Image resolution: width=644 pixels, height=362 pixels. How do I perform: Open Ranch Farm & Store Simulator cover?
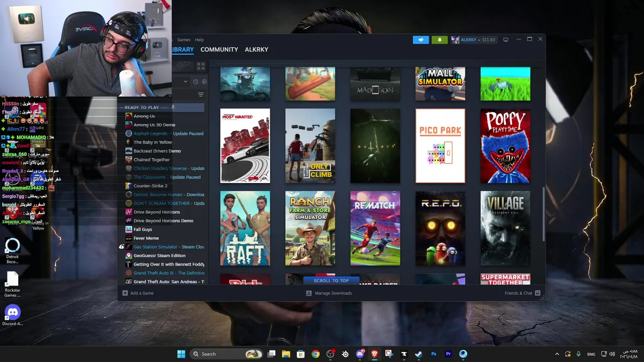click(x=310, y=228)
